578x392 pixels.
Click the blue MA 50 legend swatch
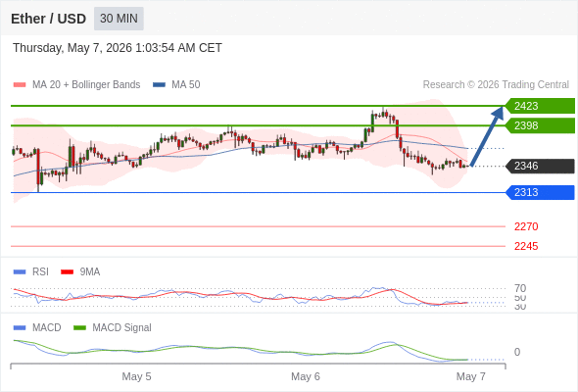tap(159, 85)
